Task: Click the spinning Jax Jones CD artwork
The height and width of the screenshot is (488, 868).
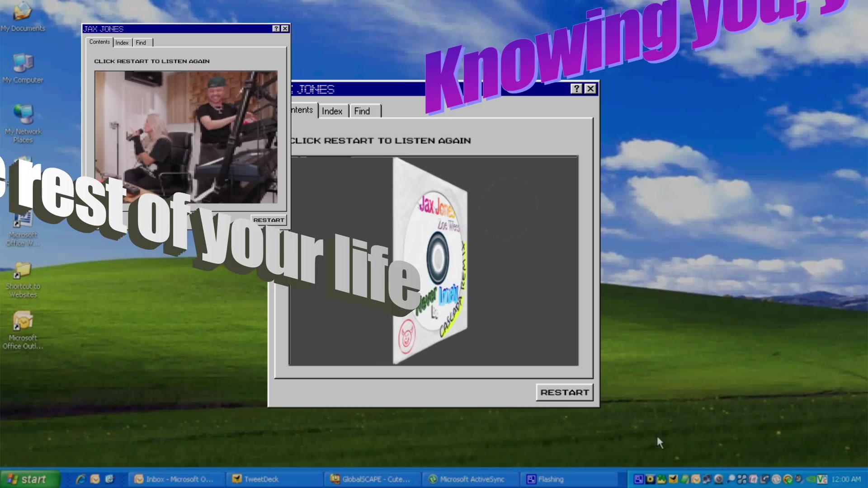Action: (x=430, y=261)
